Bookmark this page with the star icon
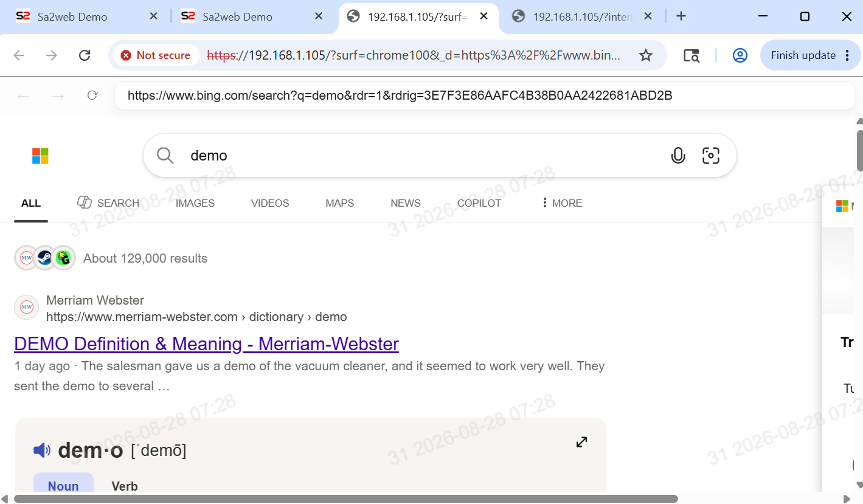Image resolution: width=863 pixels, height=504 pixels. pyautogui.click(x=646, y=55)
